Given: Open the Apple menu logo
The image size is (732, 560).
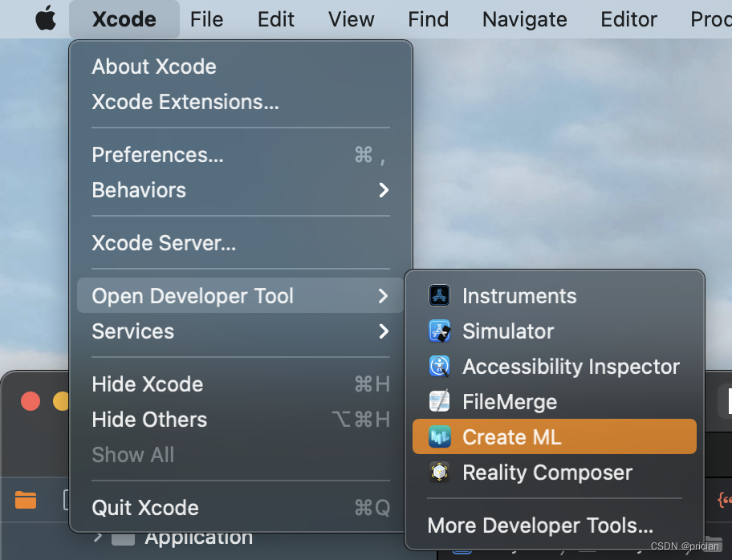Looking at the screenshot, I should pyautogui.click(x=46, y=19).
